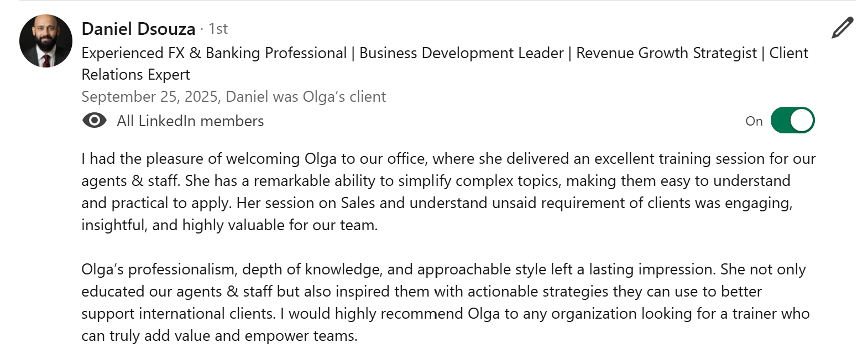
Task: Click "Revenue Growth Strategist" in the headline
Action: [x=666, y=53]
